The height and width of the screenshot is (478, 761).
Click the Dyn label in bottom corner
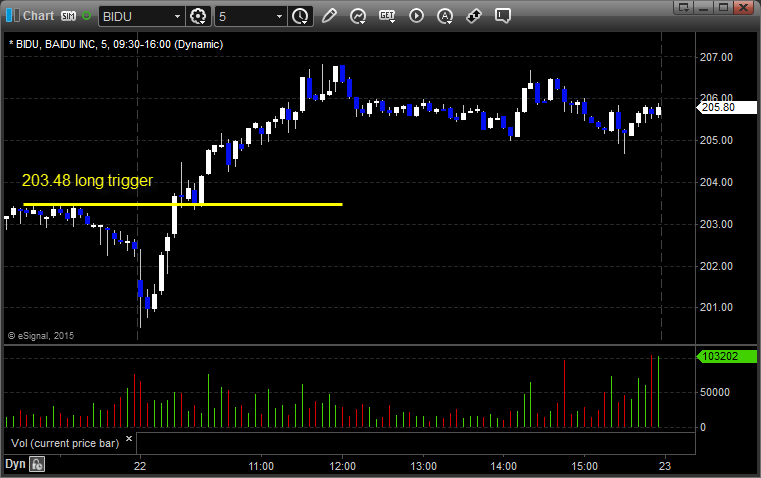(15, 464)
